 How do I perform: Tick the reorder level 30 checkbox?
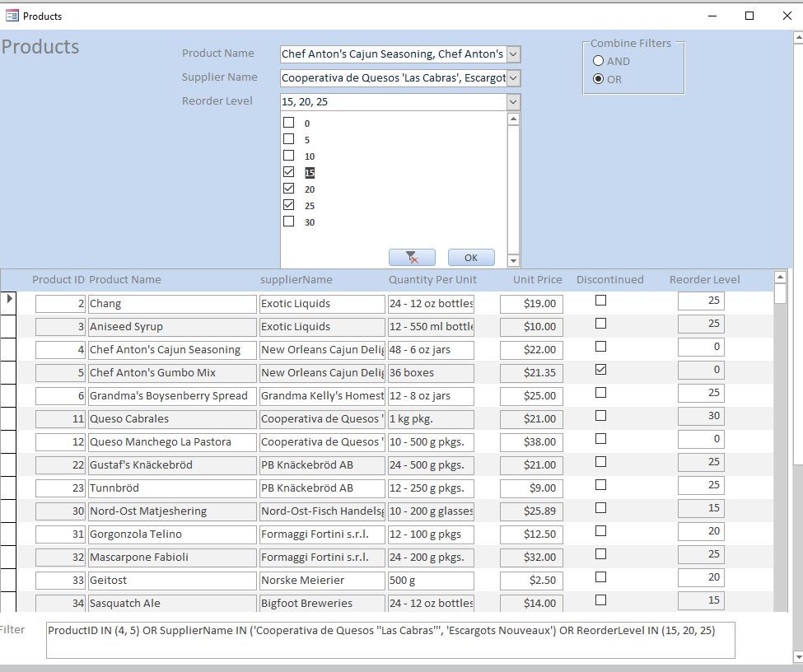289,222
